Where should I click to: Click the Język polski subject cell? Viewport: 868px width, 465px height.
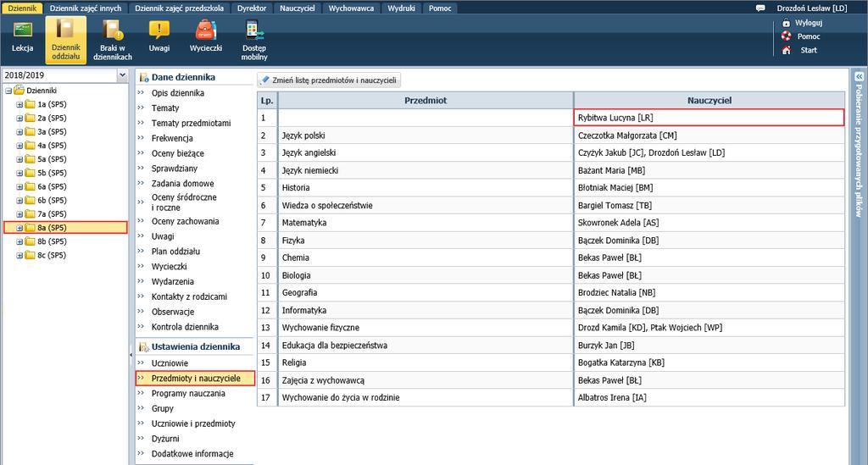click(426, 136)
